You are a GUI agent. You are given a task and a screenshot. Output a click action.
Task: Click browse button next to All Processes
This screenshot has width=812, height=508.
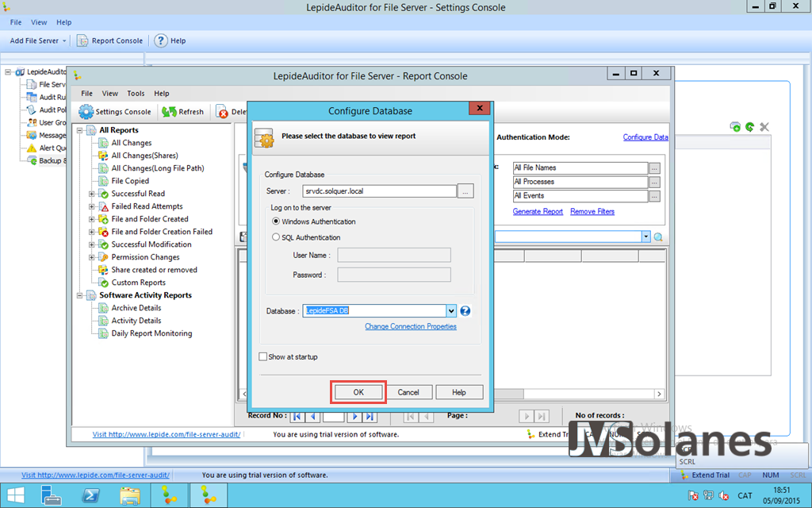[654, 183]
